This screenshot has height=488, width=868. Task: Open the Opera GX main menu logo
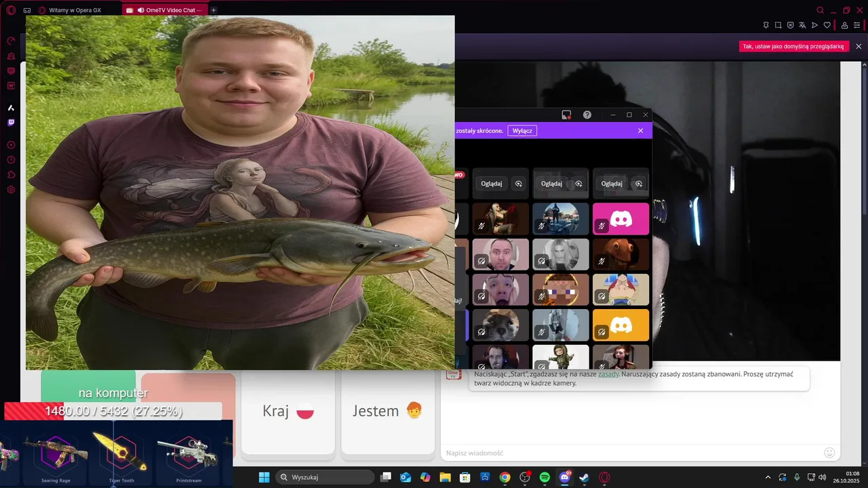[x=11, y=10]
